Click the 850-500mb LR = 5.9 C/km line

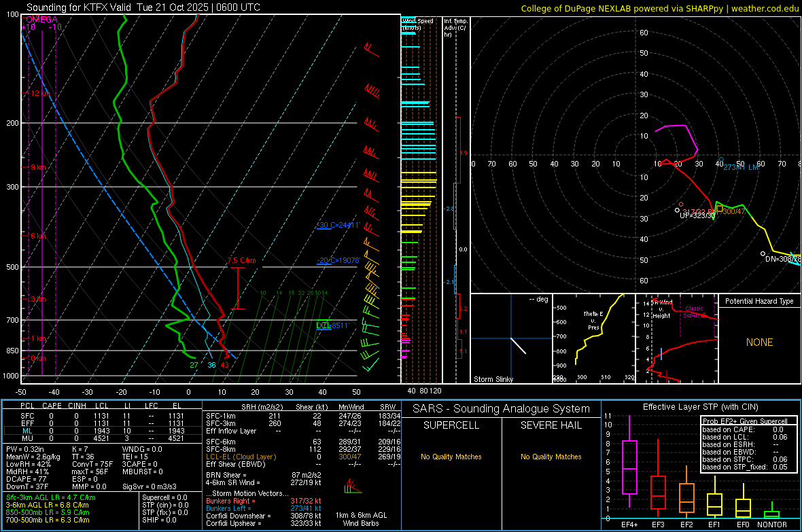(x=48, y=512)
